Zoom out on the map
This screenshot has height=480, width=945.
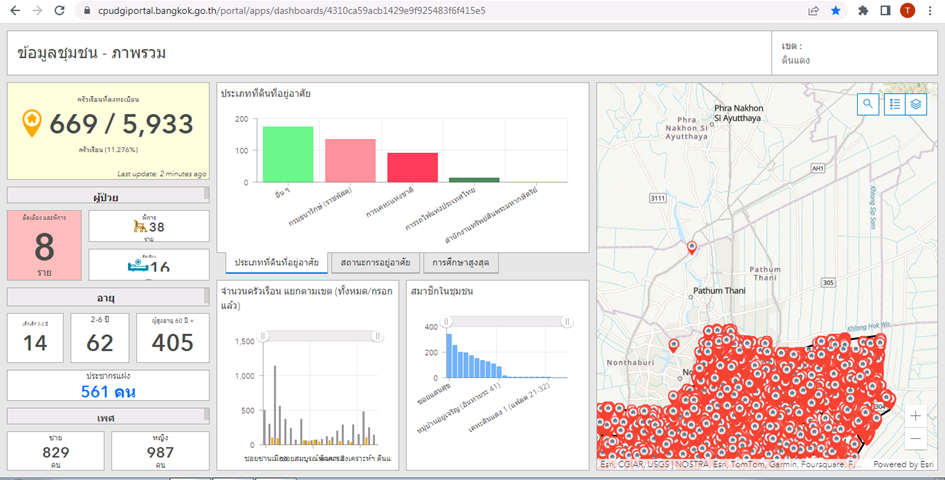pyautogui.click(x=917, y=439)
